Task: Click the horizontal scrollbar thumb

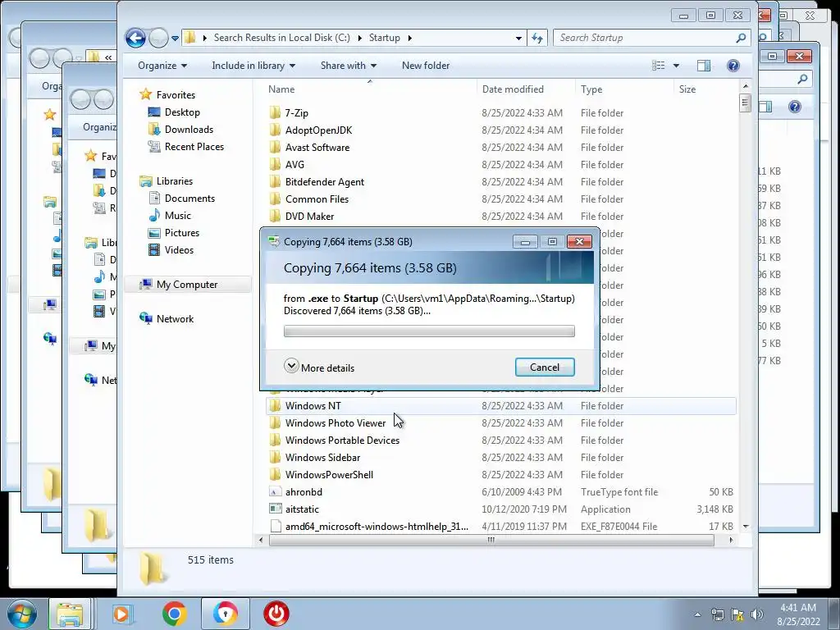Action: [491, 540]
